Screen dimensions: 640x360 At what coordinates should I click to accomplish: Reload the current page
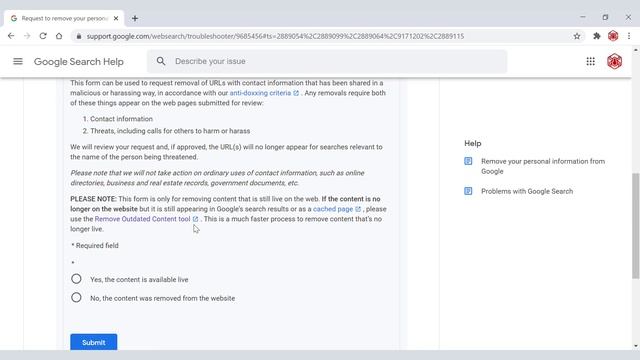43,36
